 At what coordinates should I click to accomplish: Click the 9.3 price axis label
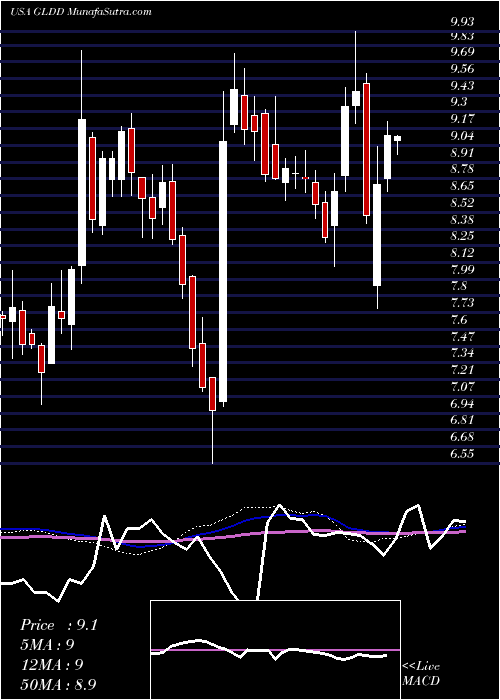tap(459, 102)
